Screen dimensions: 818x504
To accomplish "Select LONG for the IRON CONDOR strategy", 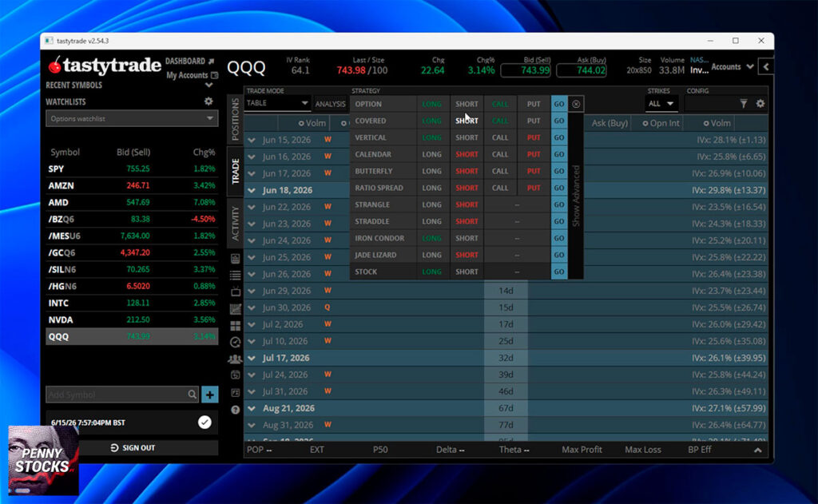I will click(431, 238).
